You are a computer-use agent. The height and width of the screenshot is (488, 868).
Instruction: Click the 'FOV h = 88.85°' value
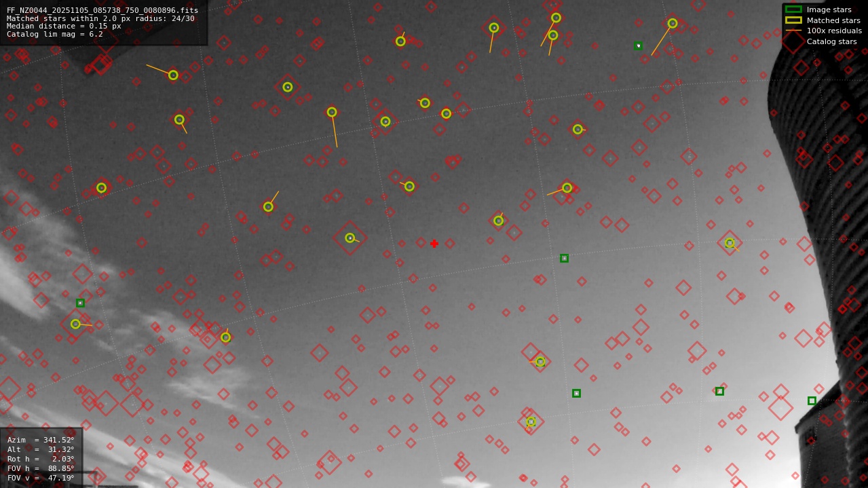[x=41, y=468]
